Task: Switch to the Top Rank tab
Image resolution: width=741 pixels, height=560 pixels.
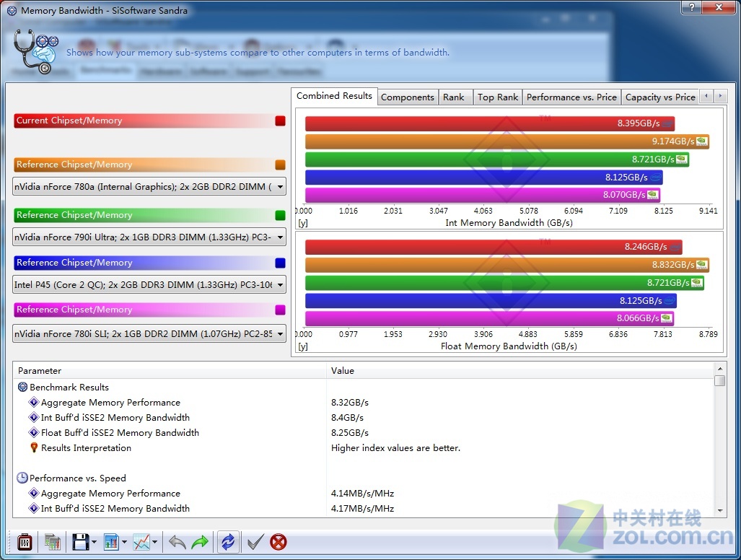Action: [498, 97]
